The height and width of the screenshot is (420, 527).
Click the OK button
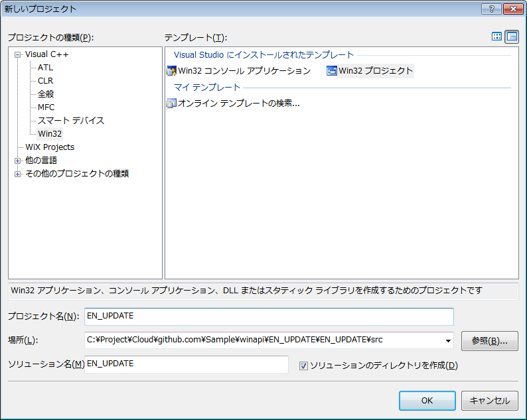click(427, 401)
